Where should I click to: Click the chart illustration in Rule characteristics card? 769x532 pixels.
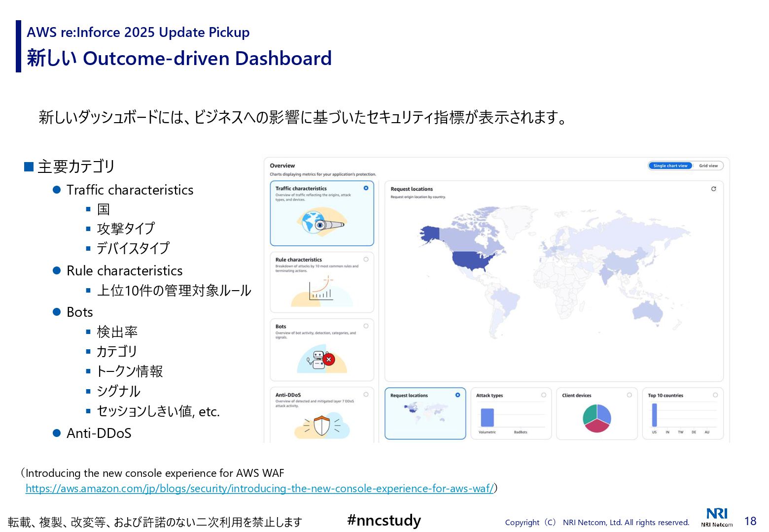click(322, 292)
